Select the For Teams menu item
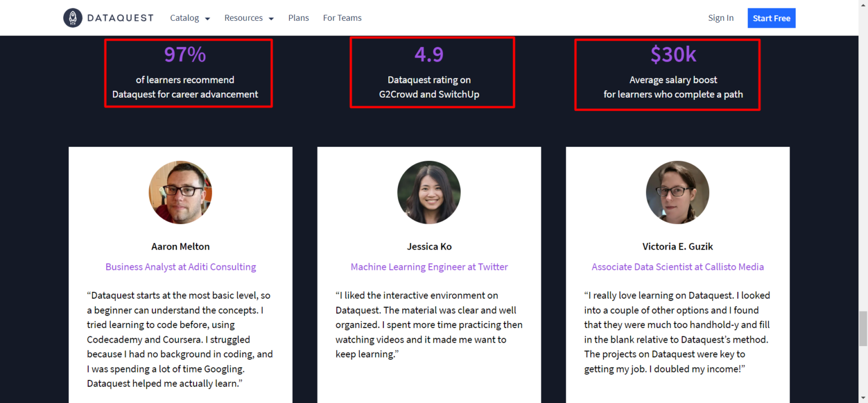This screenshot has height=403, width=868. click(342, 17)
